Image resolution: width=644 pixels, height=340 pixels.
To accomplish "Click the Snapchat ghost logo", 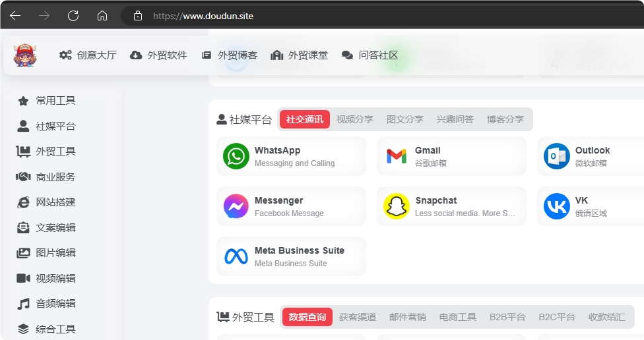I will (x=397, y=206).
